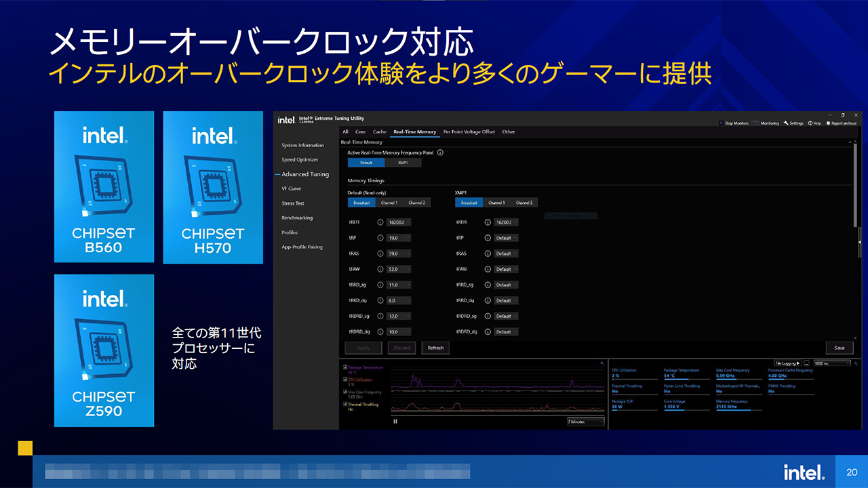Click info icon beside XMP1 tFAW
This screenshot has width=868, height=488.
pyautogui.click(x=488, y=269)
